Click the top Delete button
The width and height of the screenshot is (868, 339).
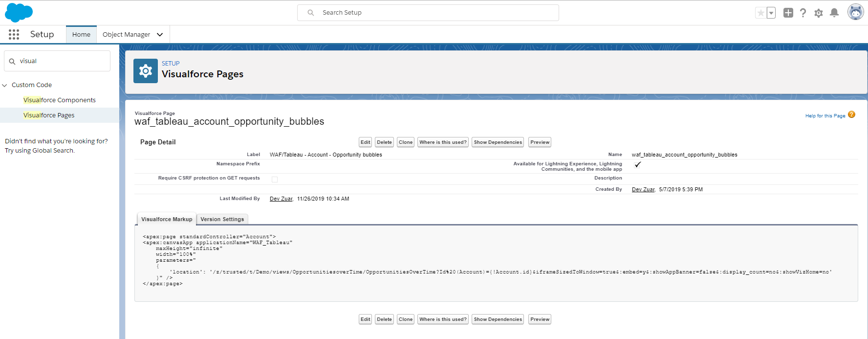(384, 142)
